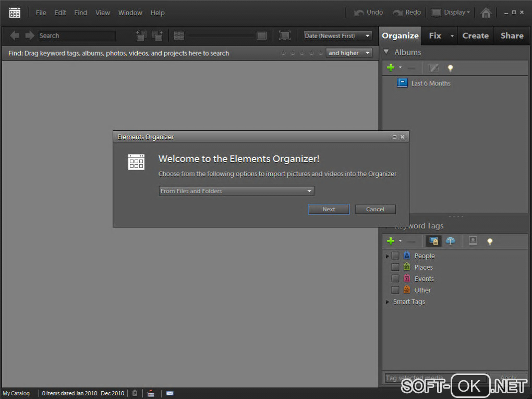Image resolution: width=532 pixels, height=399 pixels.
Task: Click the Albums lightbulb tip icon
Action: pyautogui.click(x=450, y=68)
